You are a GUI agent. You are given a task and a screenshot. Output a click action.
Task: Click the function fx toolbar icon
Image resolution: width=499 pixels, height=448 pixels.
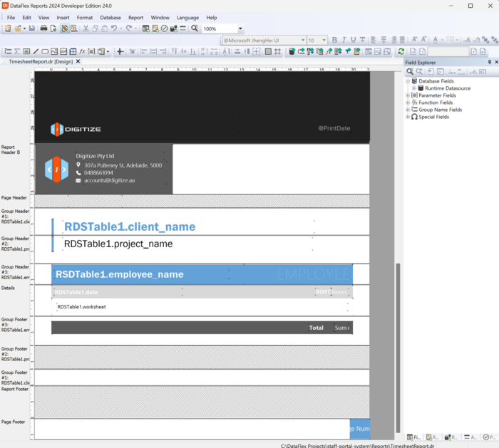(82, 51)
